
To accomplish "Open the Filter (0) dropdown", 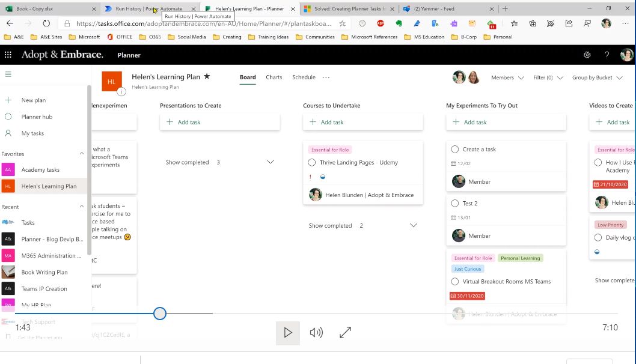I will pyautogui.click(x=548, y=77).
